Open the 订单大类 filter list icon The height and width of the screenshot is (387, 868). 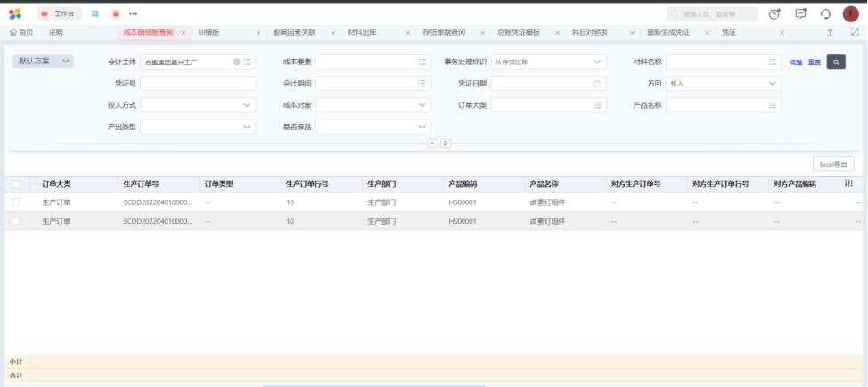pyautogui.click(x=597, y=105)
